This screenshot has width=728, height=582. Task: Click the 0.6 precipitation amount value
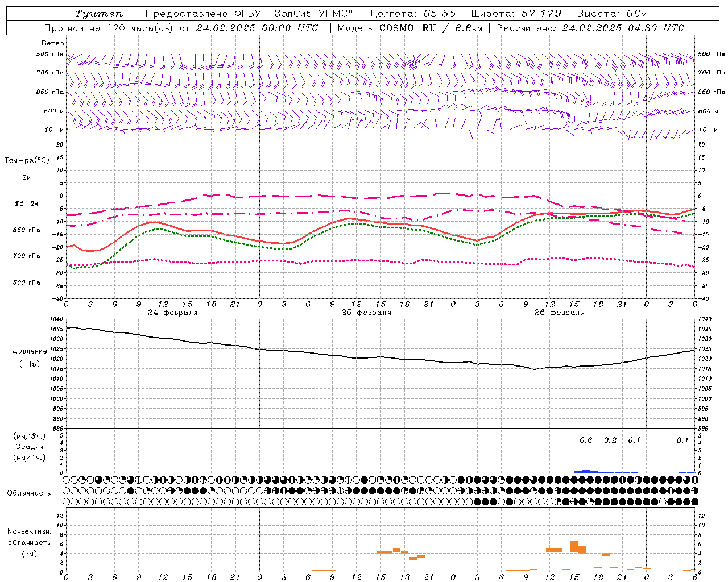pyautogui.click(x=586, y=440)
